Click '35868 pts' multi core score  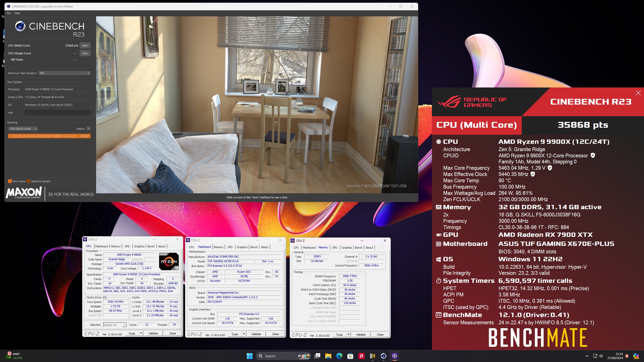tap(72, 46)
